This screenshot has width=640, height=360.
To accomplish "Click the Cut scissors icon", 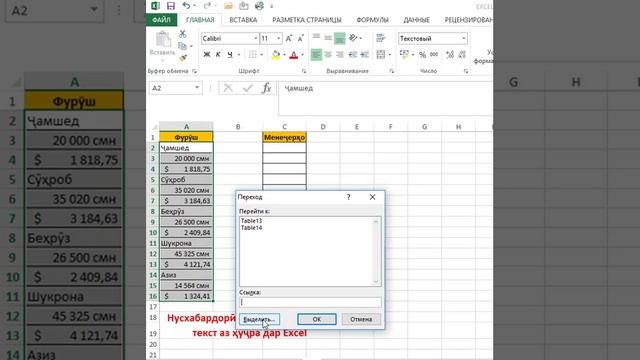I will click(182, 34).
